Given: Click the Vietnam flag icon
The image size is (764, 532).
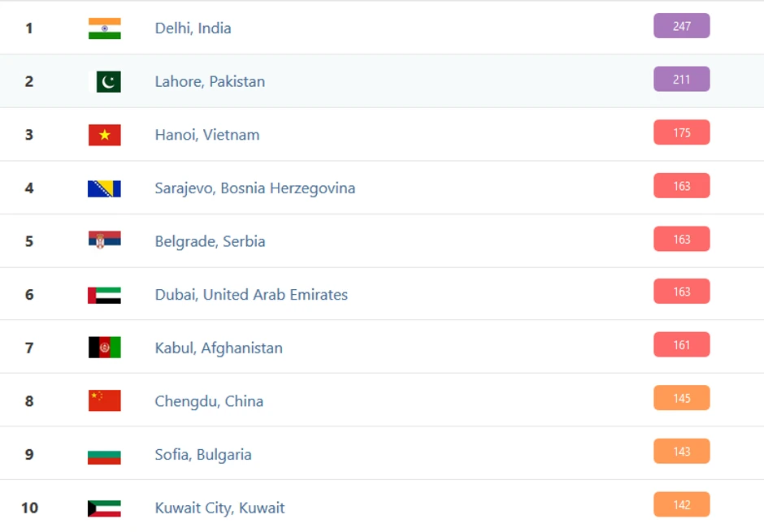Looking at the screenshot, I should tap(104, 135).
